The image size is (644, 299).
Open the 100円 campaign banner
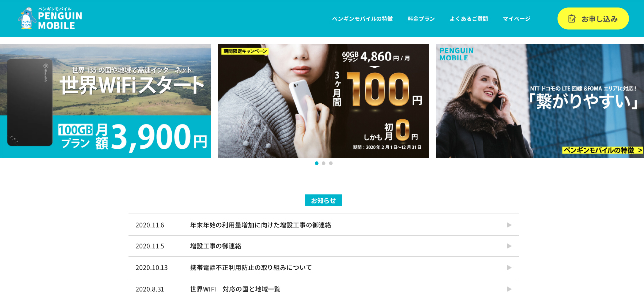click(323, 101)
